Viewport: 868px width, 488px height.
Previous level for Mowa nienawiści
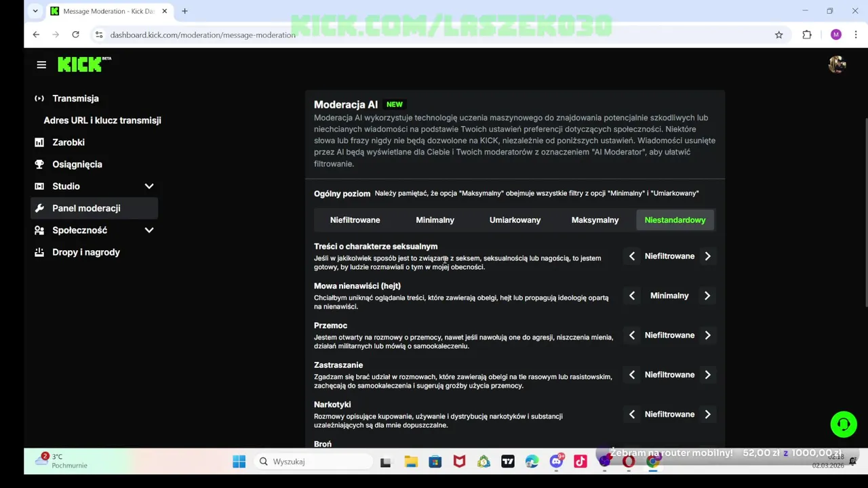pyautogui.click(x=632, y=296)
